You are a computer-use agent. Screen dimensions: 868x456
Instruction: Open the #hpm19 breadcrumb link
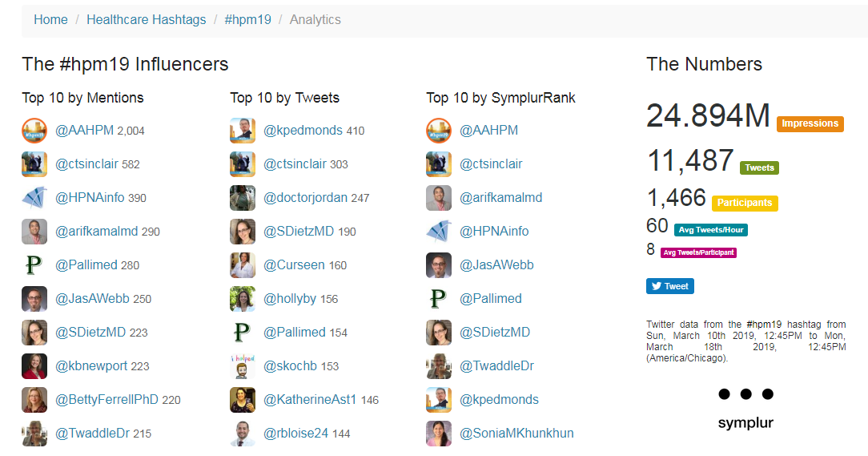[248, 19]
